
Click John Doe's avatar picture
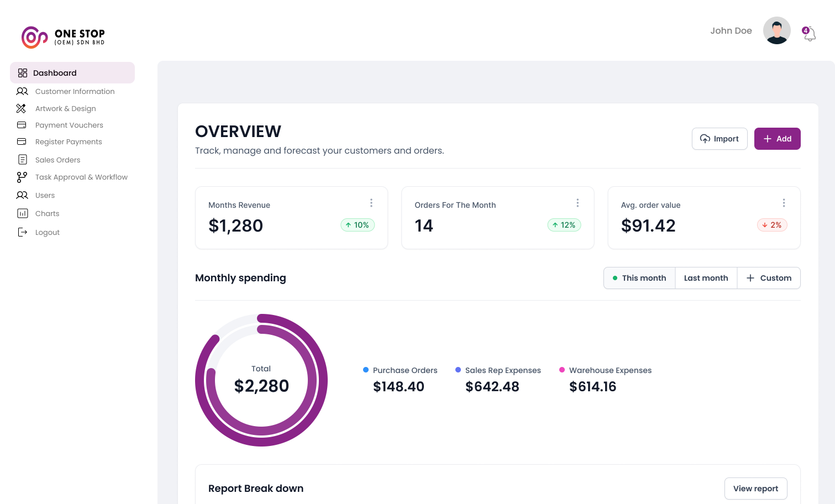tap(777, 30)
